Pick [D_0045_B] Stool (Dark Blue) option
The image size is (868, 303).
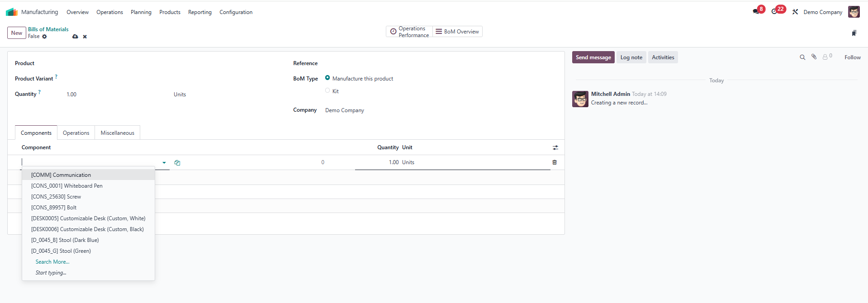point(65,240)
